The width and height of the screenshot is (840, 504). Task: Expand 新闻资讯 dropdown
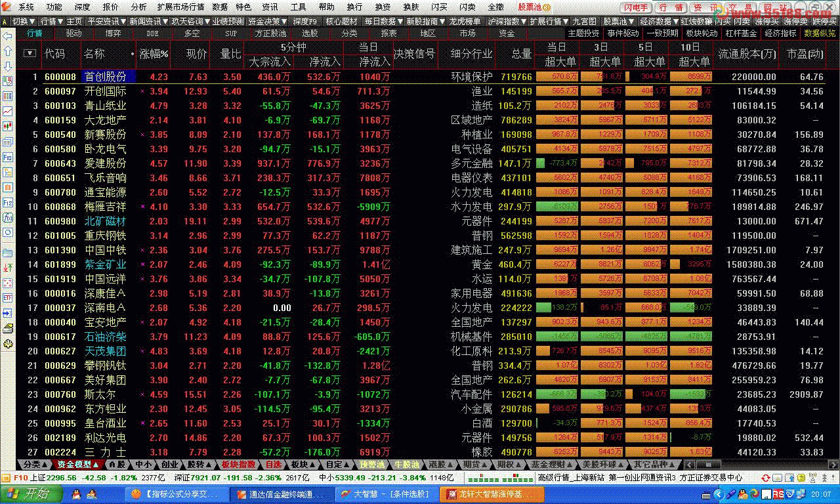148,21
